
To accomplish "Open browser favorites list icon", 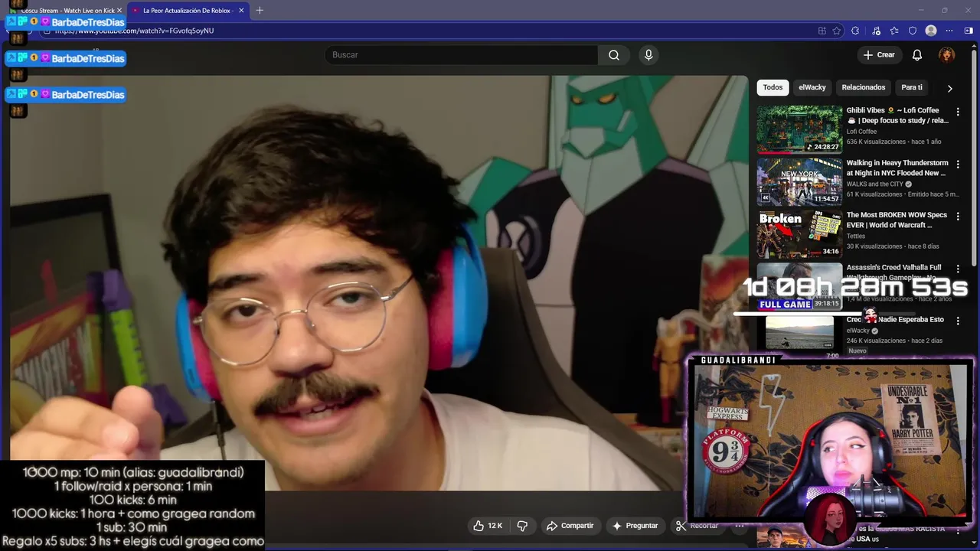I will click(894, 31).
